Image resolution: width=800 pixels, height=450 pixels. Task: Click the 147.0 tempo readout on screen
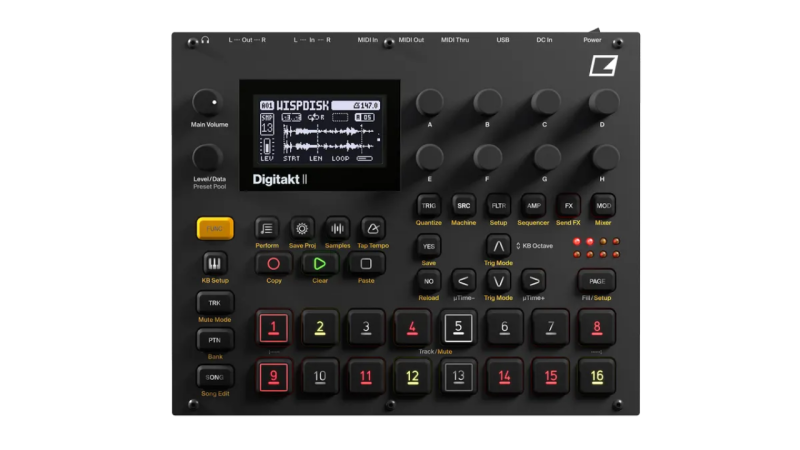(365, 106)
